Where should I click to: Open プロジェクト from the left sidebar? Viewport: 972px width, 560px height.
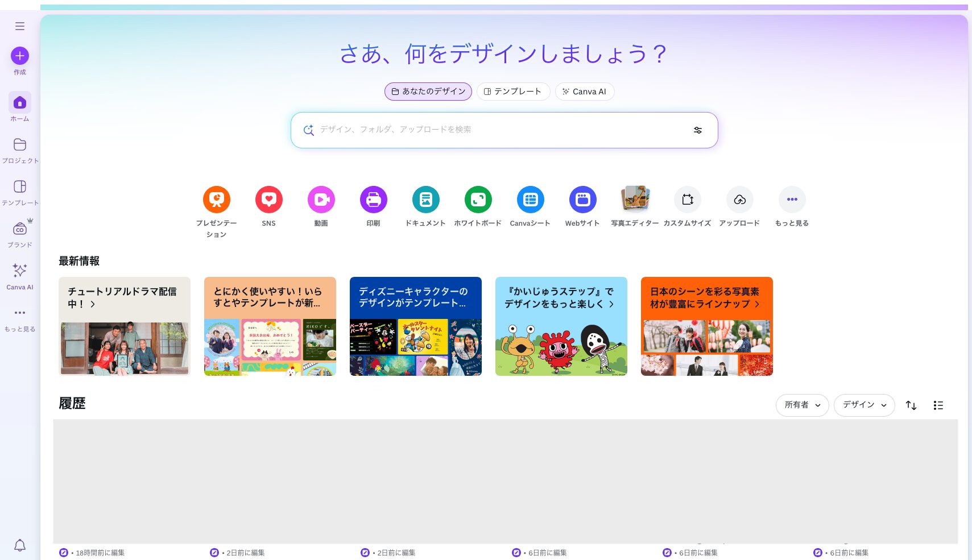(20, 150)
